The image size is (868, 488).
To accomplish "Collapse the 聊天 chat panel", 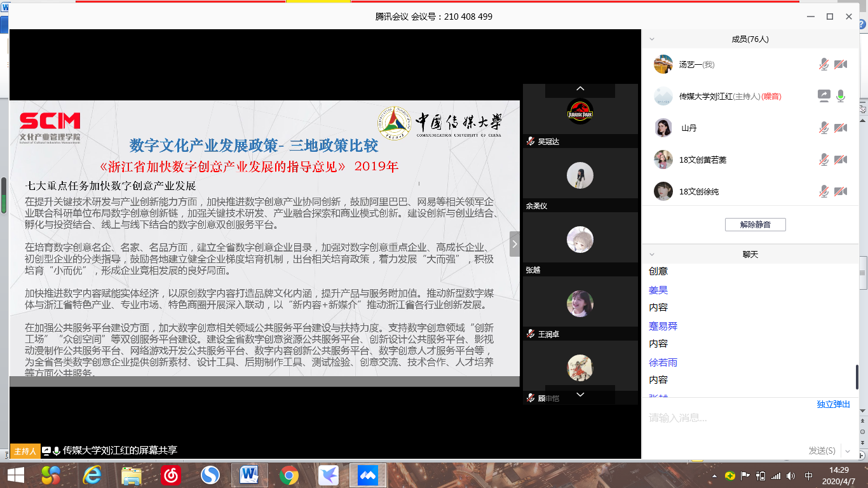I will click(651, 254).
